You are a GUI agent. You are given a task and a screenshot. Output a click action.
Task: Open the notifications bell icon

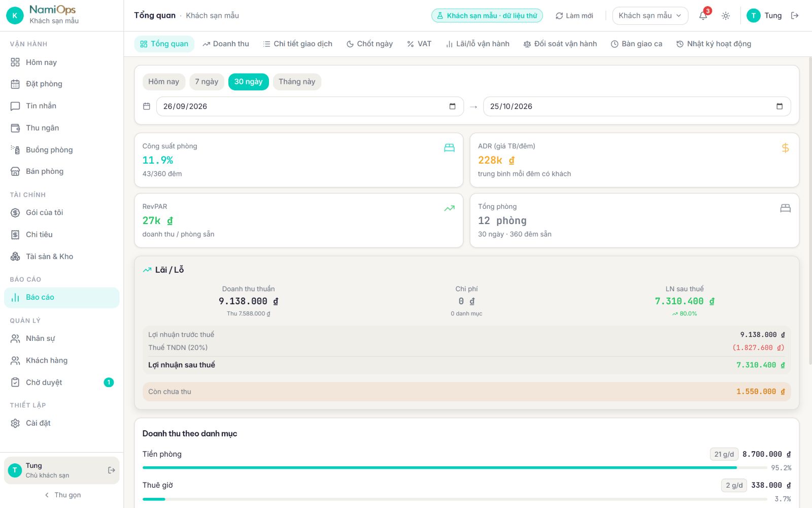tap(703, 16)
